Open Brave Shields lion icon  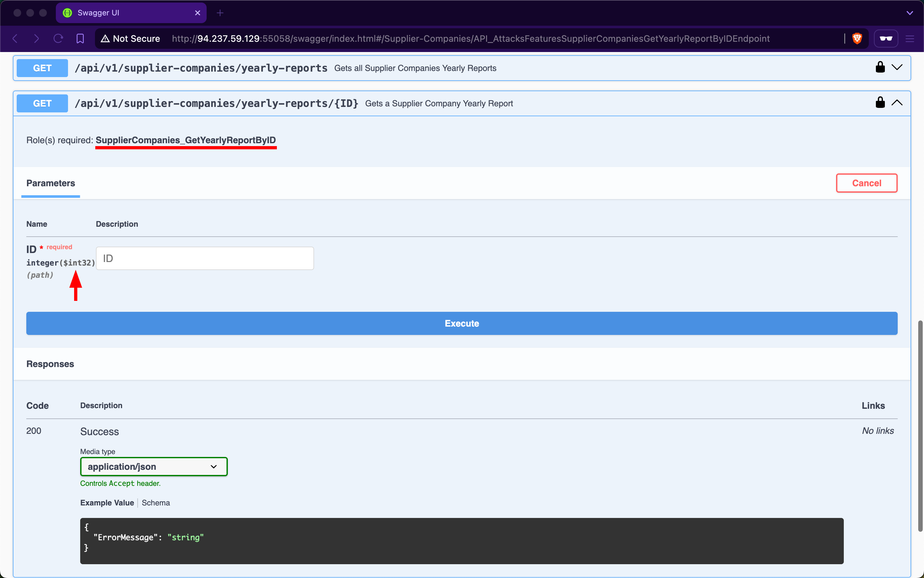pyautogui.click(x=857, y=39)
